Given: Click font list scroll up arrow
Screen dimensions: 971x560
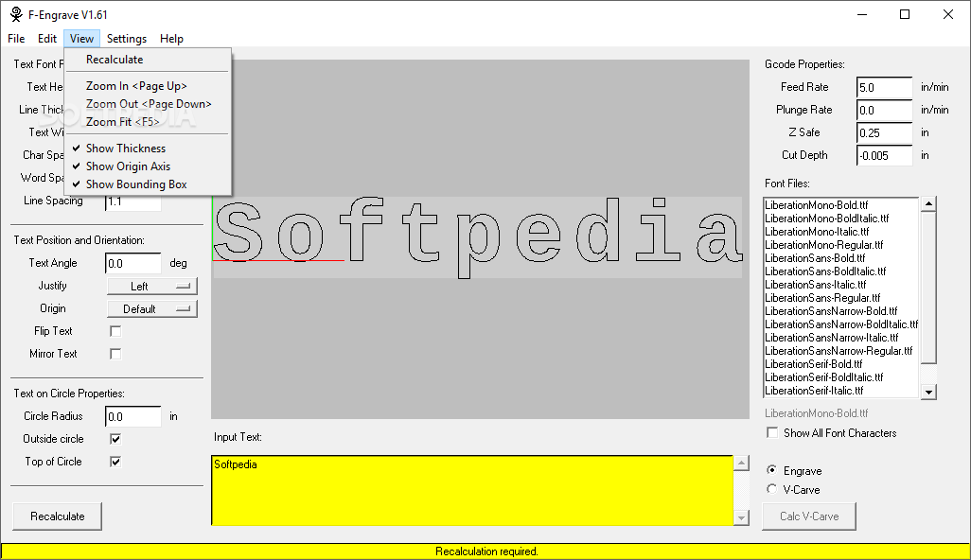Looking at the screenshot, I should tap(928, 203).
